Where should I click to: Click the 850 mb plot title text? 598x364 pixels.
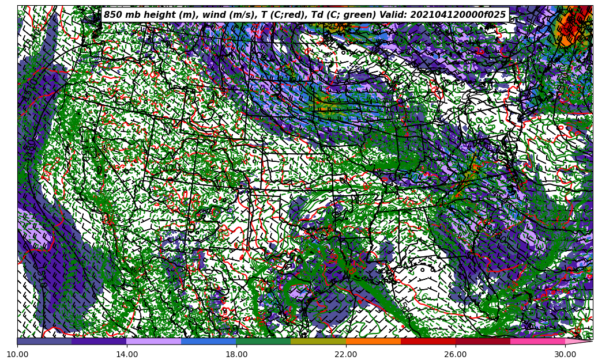pyautogui.click(x=304, y=15)
